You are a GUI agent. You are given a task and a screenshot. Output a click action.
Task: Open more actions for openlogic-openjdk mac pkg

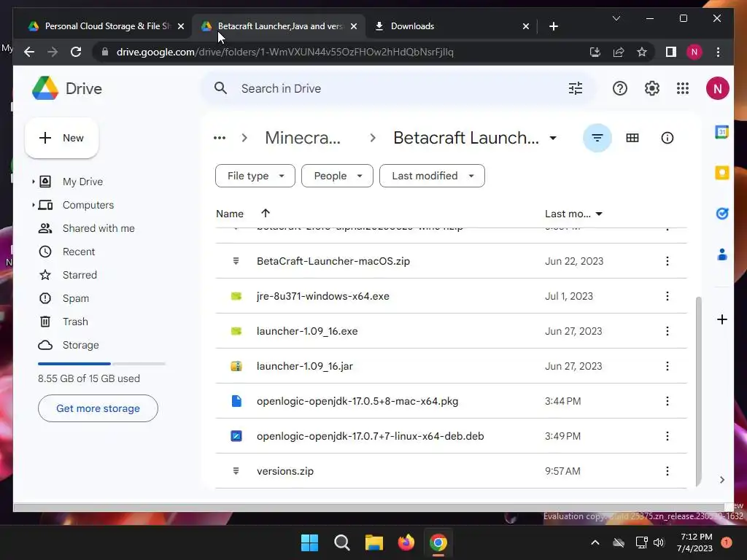pos(667,401)
